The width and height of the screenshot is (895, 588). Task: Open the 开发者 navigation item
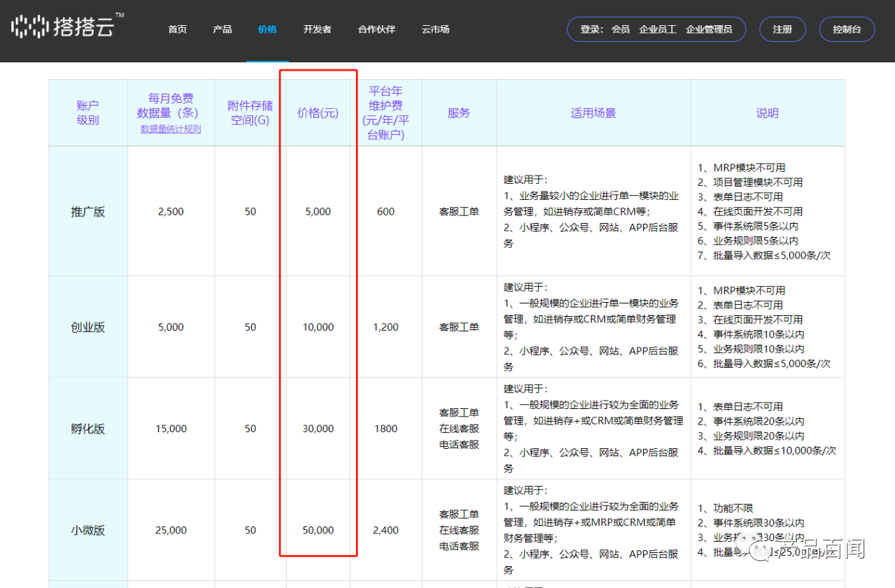pos(317,29)
